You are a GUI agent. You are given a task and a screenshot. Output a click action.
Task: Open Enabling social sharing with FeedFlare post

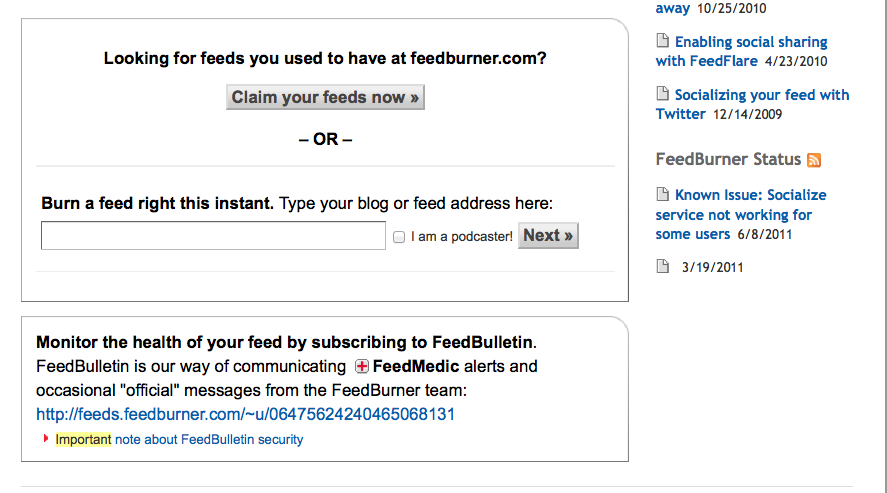click(x=742, y=51)
